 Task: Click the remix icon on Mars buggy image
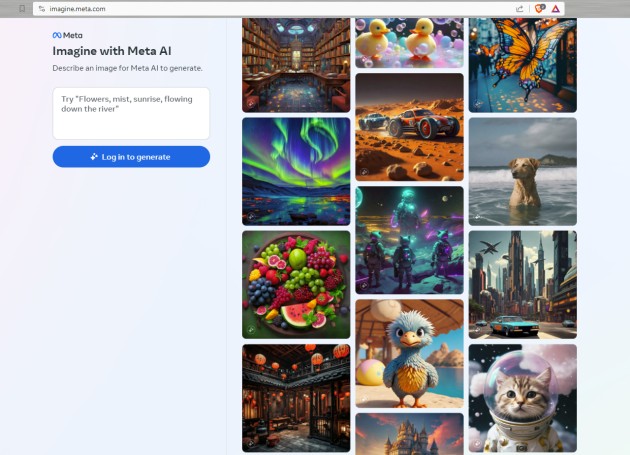(364, 172)
